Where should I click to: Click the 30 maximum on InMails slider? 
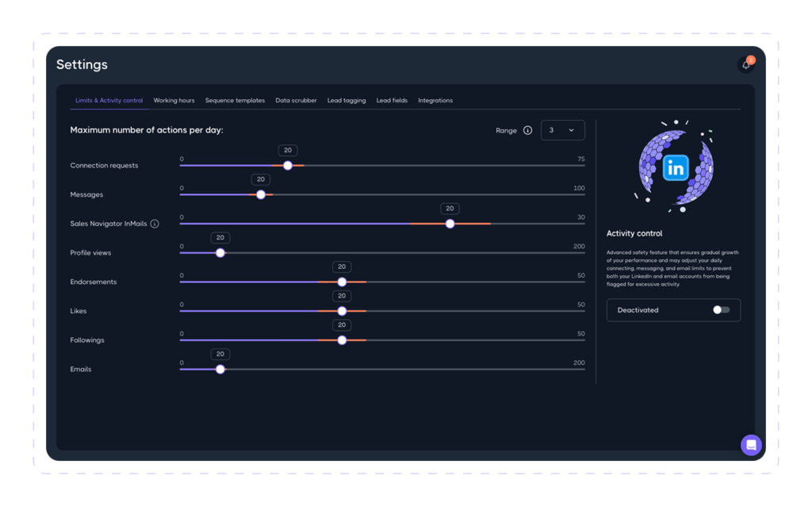(581, 217)
